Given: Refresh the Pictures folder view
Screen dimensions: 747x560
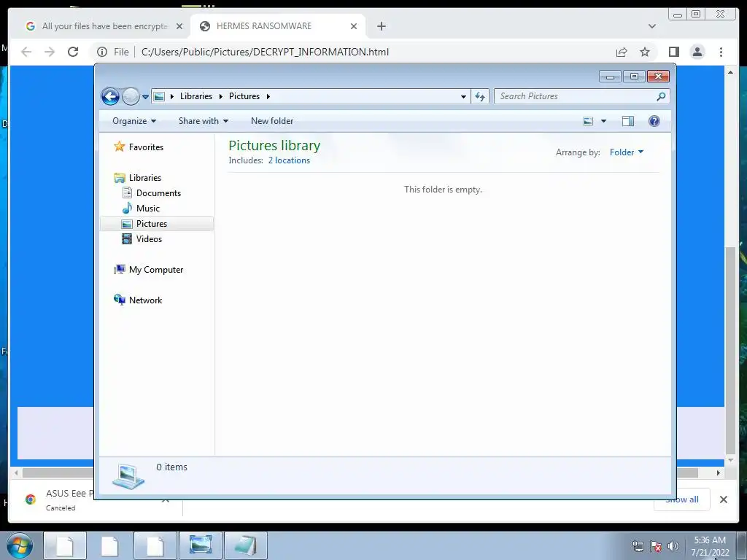Looking at the screenshot, I should coord(480,97).
